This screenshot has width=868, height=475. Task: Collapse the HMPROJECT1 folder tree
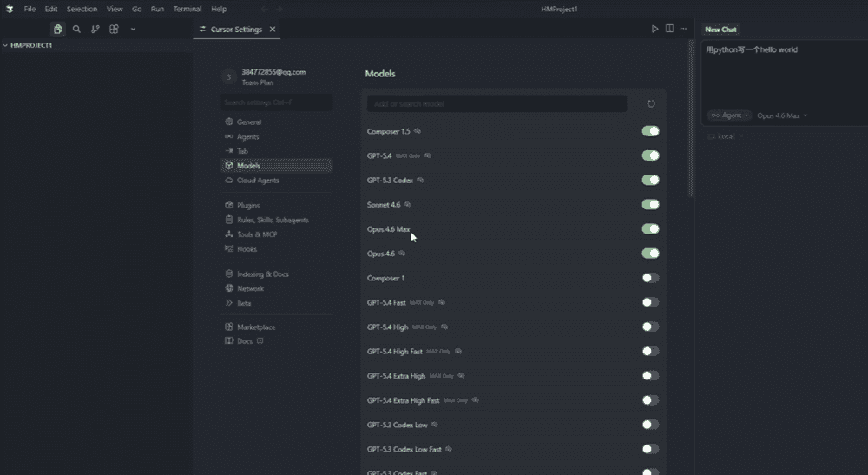[7, 45]
